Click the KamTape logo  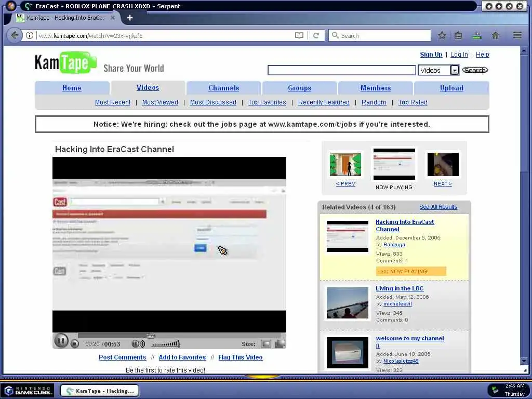(x=66, y=62)
